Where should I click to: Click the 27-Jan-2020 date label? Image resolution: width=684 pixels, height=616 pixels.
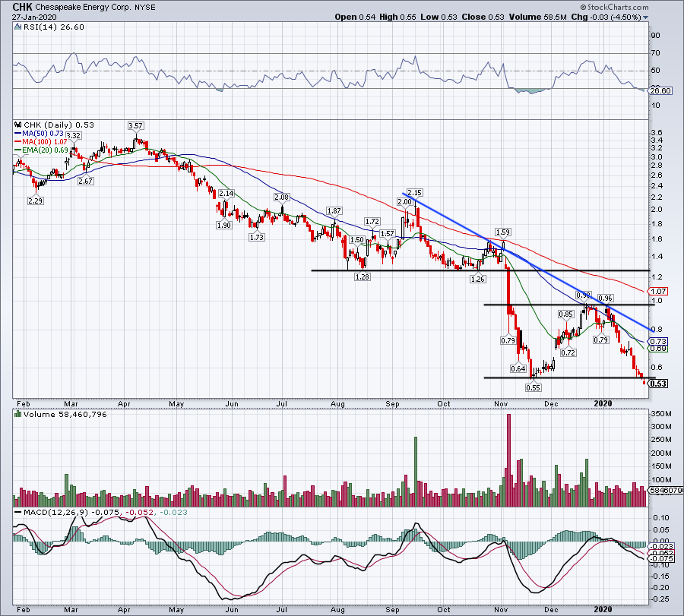[34, 17]
